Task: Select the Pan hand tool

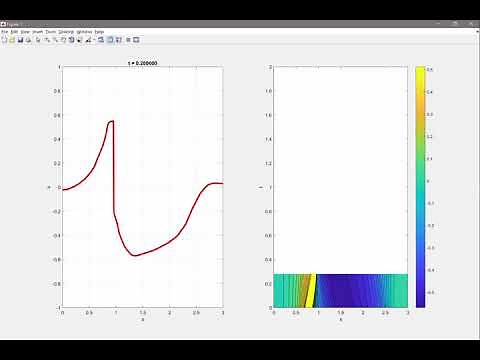Action: coord(63,40)
